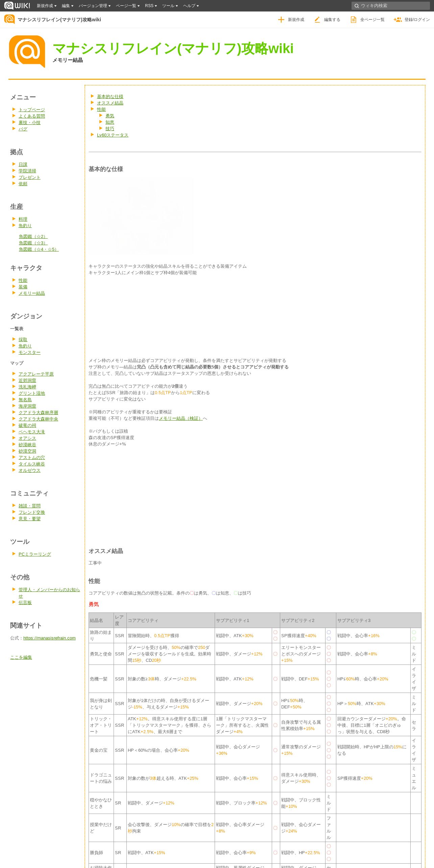434x868 pixels.
Task: Click the ウィキ内検索 search field
Action: (391, 6)
